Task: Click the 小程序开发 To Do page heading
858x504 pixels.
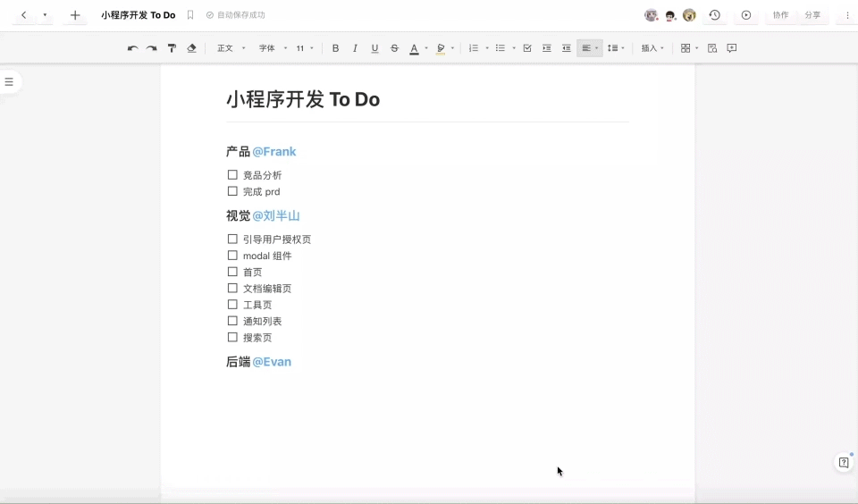Action: 303,99
